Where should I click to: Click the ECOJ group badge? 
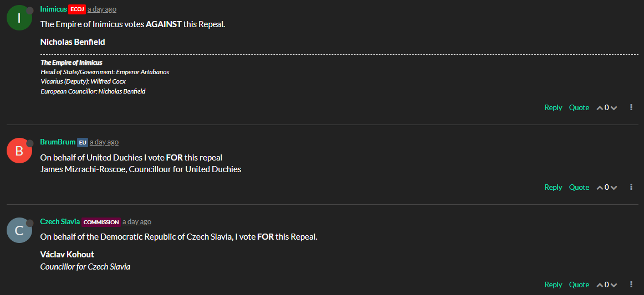[x=77, y=9]
